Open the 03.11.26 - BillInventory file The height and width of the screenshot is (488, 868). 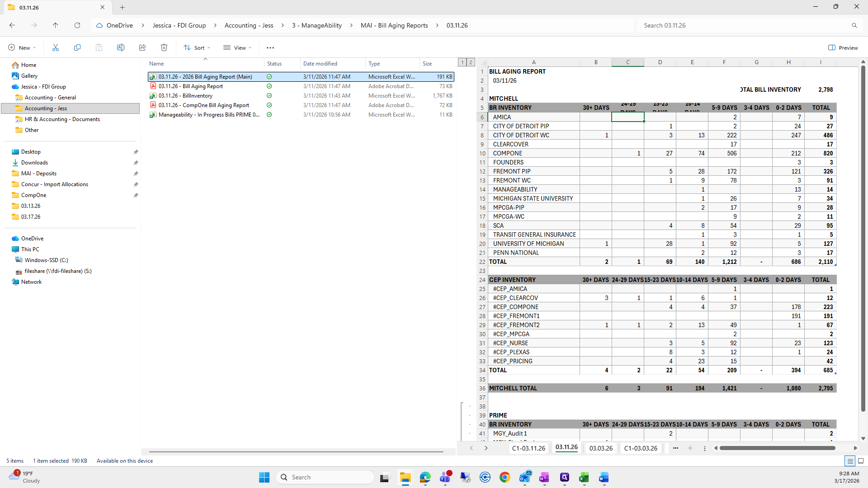click(185, 96)
